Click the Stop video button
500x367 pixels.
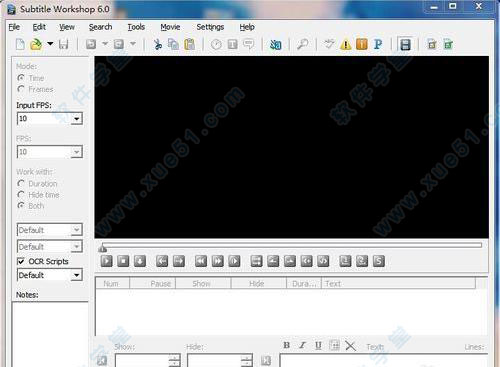(123, 261)
